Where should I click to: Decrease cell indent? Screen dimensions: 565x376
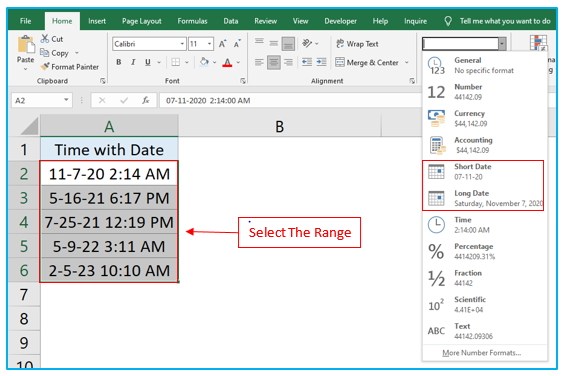coord(307,62)
